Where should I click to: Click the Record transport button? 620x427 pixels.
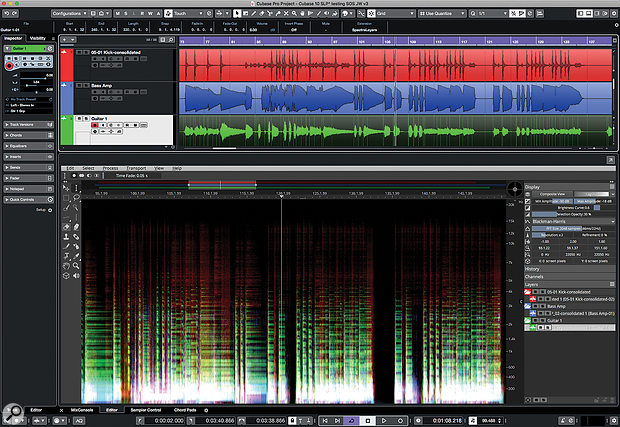coord(400,421)
